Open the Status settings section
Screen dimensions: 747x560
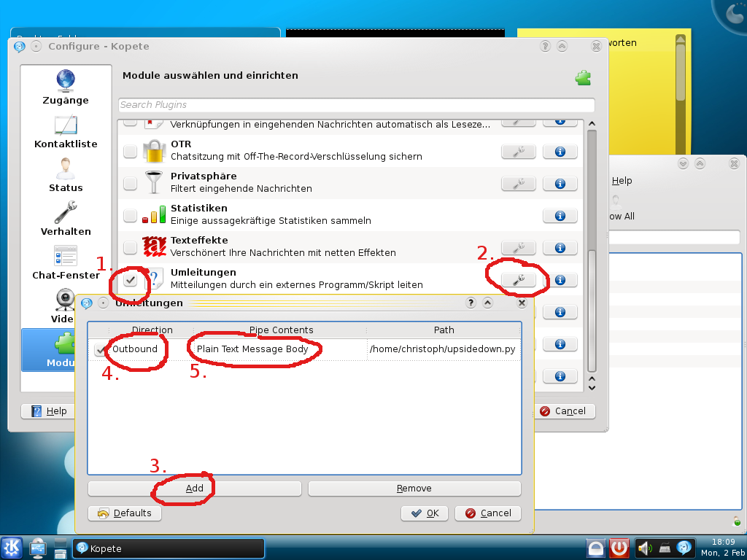coord(66,175)
